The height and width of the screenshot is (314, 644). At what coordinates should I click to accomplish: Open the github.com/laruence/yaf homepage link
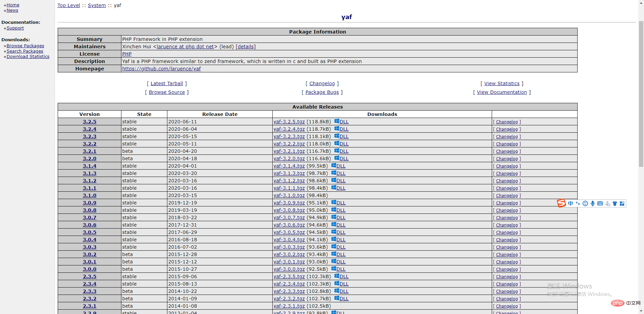tap(161, 69)
